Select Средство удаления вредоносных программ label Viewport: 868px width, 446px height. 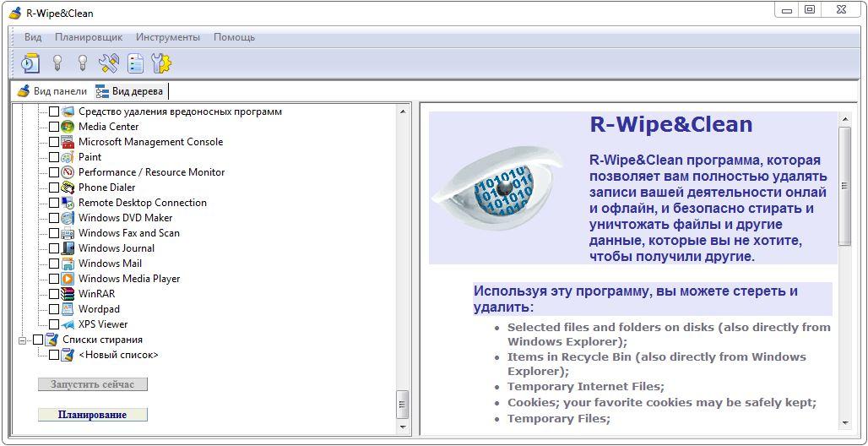pos(180,111)
